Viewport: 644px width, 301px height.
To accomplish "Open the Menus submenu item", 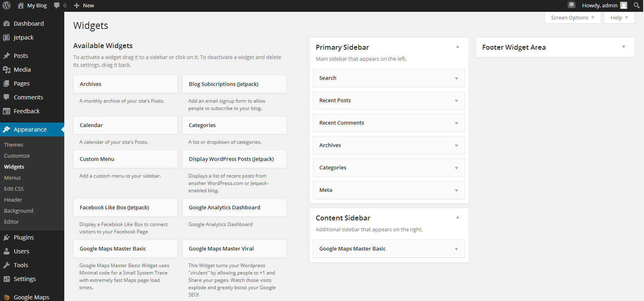I will [x=12, y=178].
